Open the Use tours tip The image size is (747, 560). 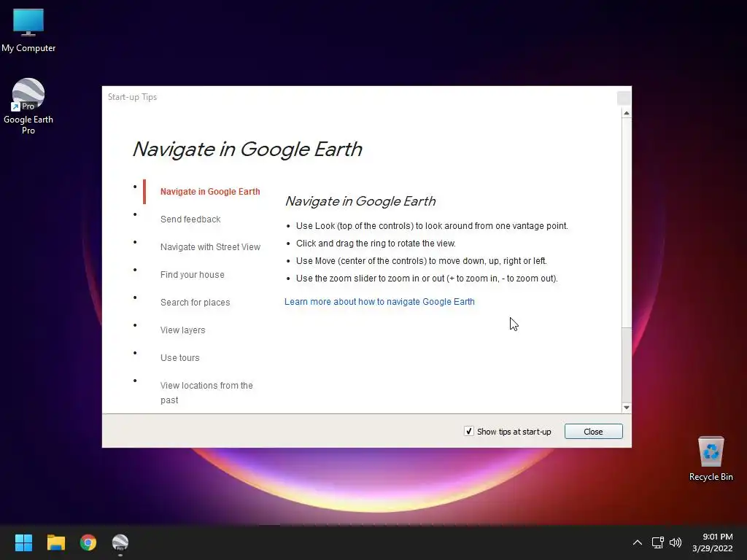coord(179,357)
